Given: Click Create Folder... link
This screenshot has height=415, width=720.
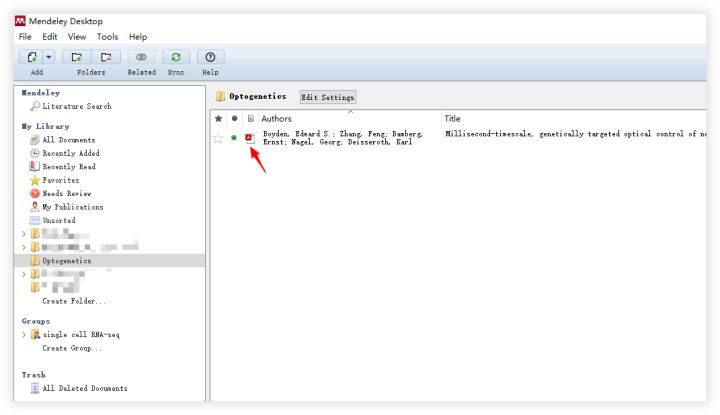Looking at the screenshot, I should point(74,301).
